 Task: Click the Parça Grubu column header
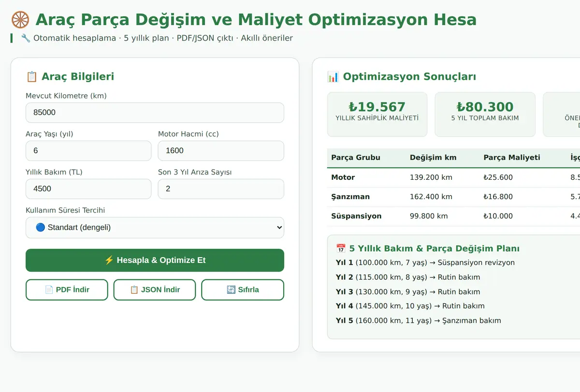[x=356, y=158]
